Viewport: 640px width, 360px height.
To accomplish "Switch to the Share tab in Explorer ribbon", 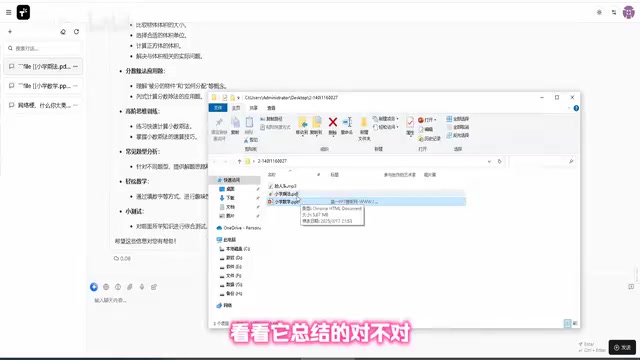I will click(x=254, y=108).
